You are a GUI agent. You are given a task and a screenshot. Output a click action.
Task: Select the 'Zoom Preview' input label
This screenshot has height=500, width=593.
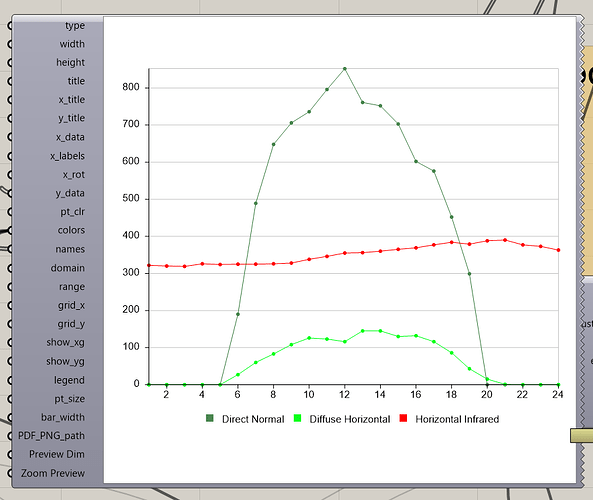[x=53, y=473]
